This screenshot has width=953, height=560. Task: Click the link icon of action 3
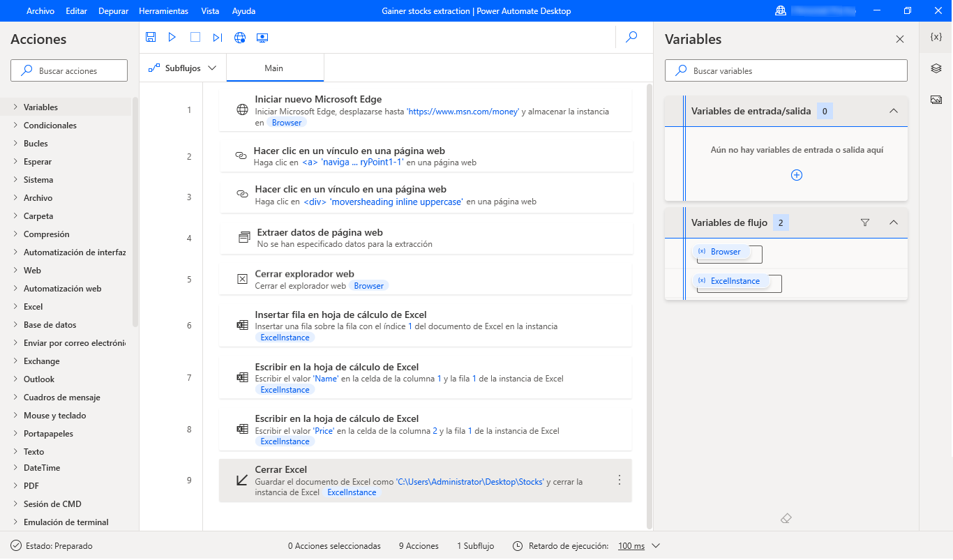242,194
